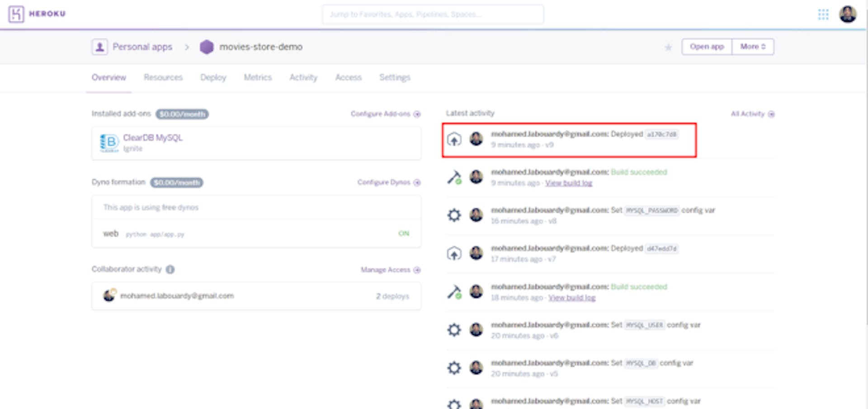Click the HEROKU wordmark text
Image resolution: width=868 pixels, height=409 pixels.
point(47,14)
